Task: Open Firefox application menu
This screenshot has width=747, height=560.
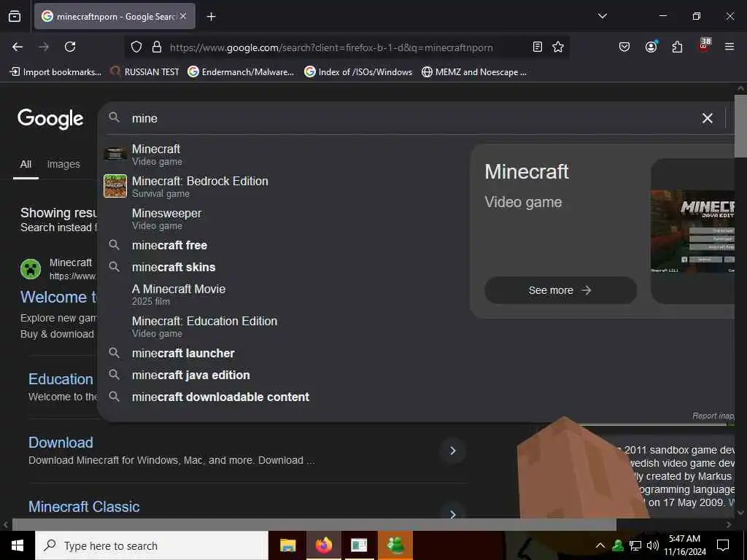Action: [729, 47]
